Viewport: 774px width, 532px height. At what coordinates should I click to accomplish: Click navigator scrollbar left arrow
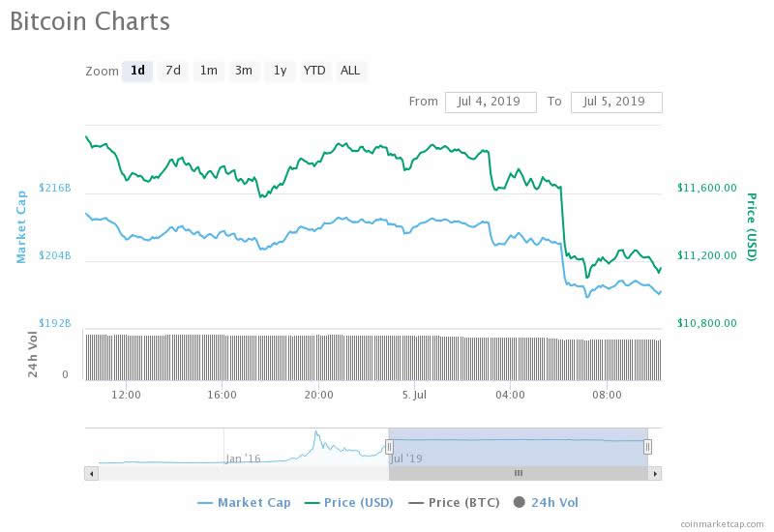point(92,473)
